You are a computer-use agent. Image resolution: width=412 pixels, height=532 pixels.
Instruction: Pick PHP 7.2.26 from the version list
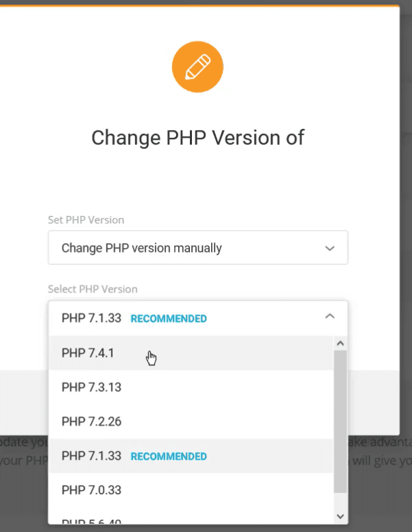91,422
